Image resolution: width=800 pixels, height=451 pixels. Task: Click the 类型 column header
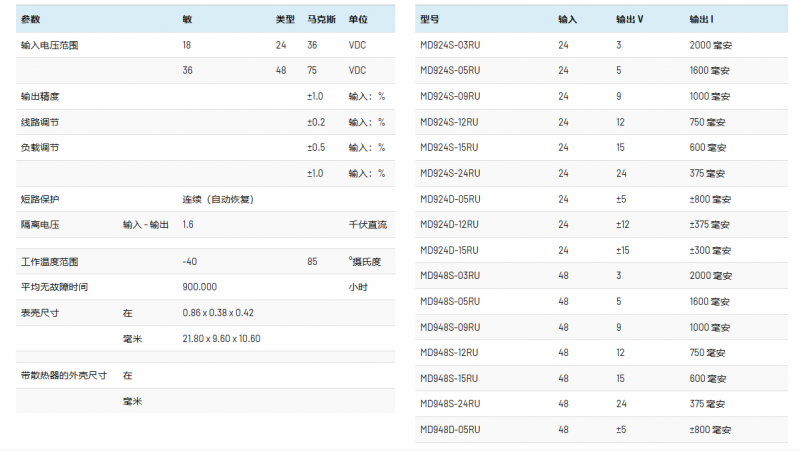[285, 19]
